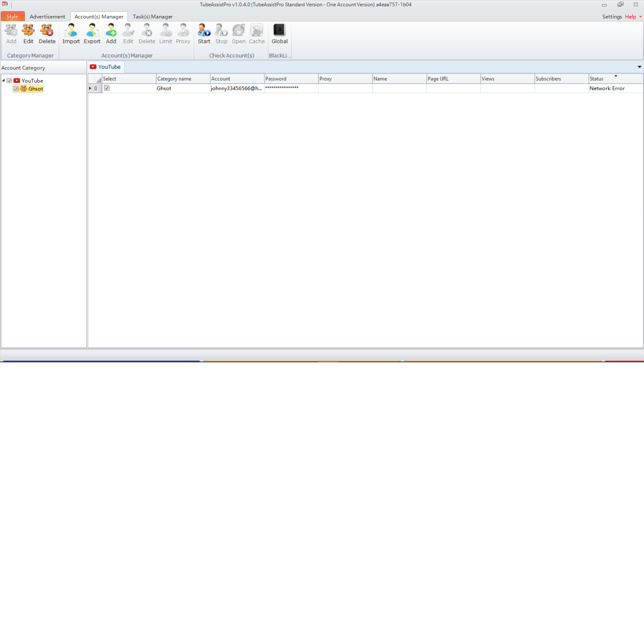This screenshot has width=644, height=644.
Task: Click the orange Style button
Action: (x=12, y=17)
